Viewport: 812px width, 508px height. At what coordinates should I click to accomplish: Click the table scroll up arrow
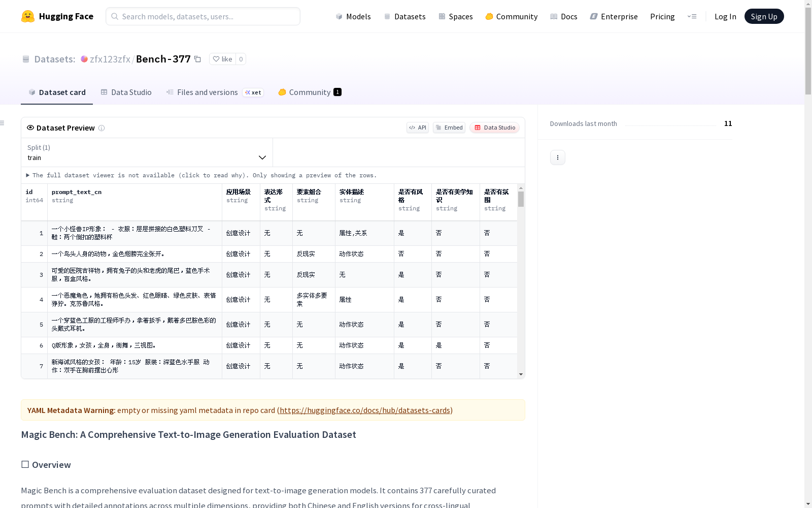[x=521, y=188]
